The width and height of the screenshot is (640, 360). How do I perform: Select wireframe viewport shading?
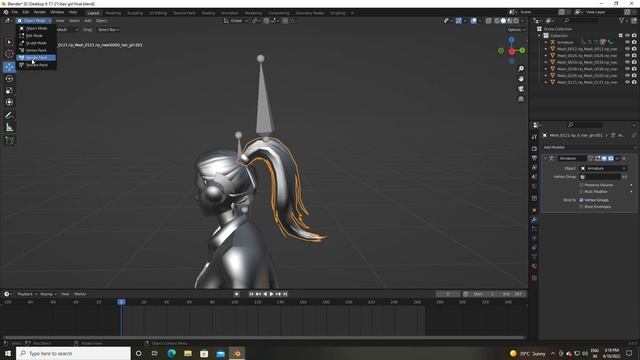pyautogui.click(x=497, y=20)
